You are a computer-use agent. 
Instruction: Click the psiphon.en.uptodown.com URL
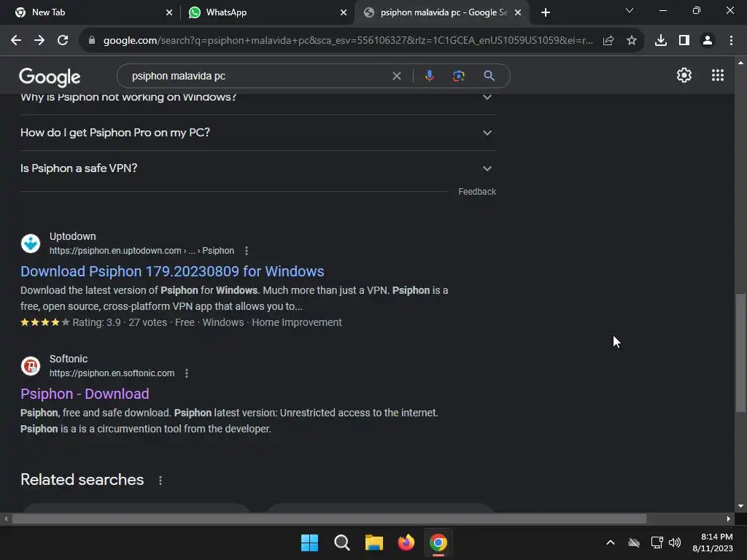[x=142, y=251]
